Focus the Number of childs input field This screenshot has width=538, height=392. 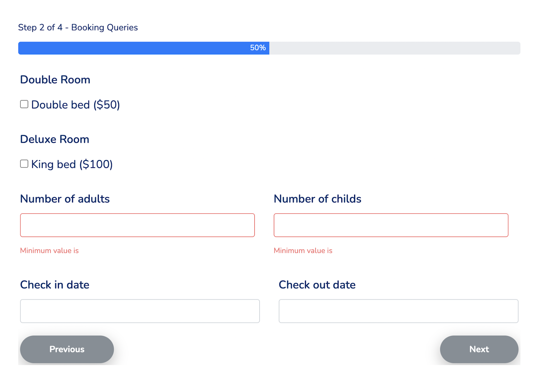[391, 225]
